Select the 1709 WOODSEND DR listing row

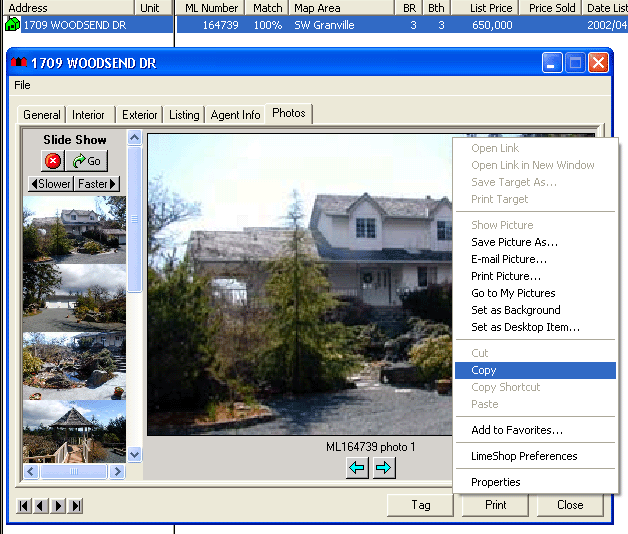(314, 25)
